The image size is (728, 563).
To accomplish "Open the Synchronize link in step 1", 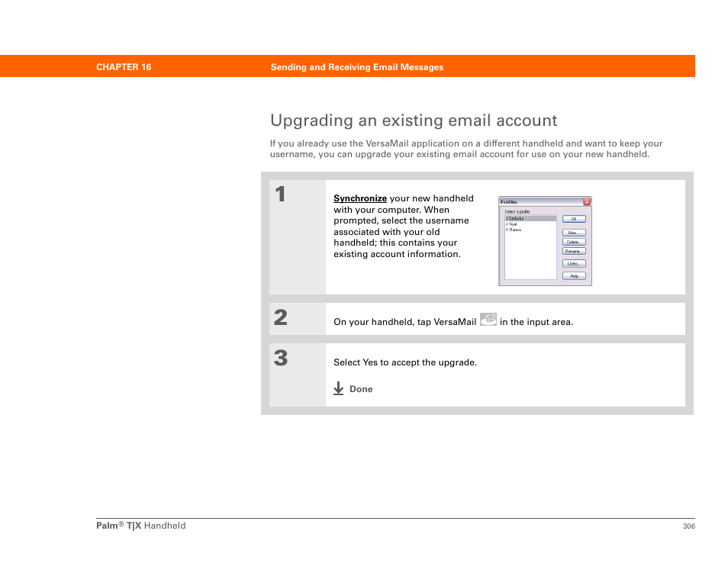I will point(360,198).
